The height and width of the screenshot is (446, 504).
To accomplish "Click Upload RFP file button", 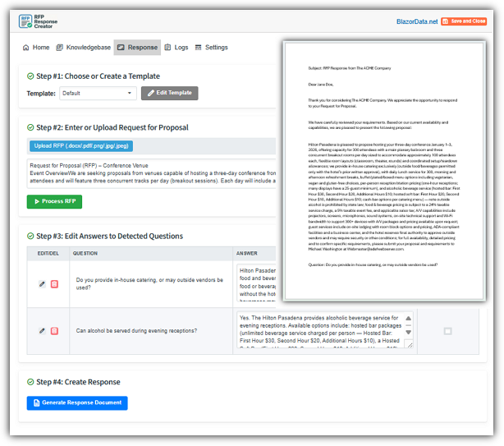I will pyautogui.click(x=80, y=146).
